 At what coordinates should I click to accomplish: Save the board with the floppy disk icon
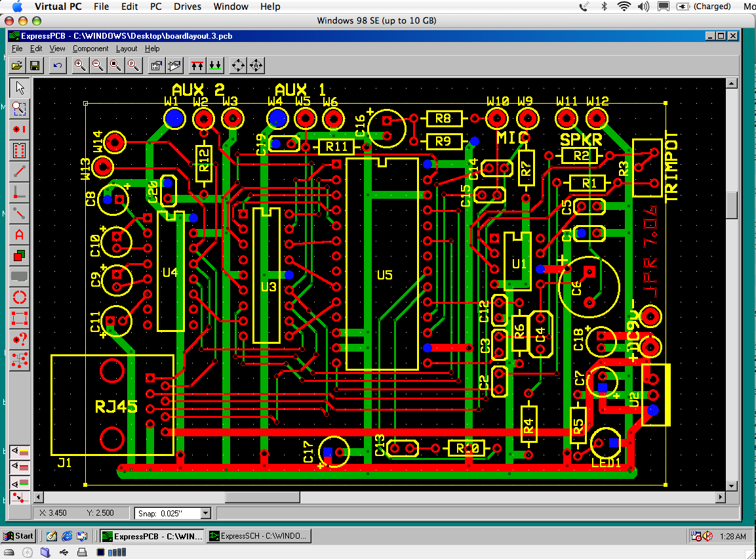(x=35, y=65)
